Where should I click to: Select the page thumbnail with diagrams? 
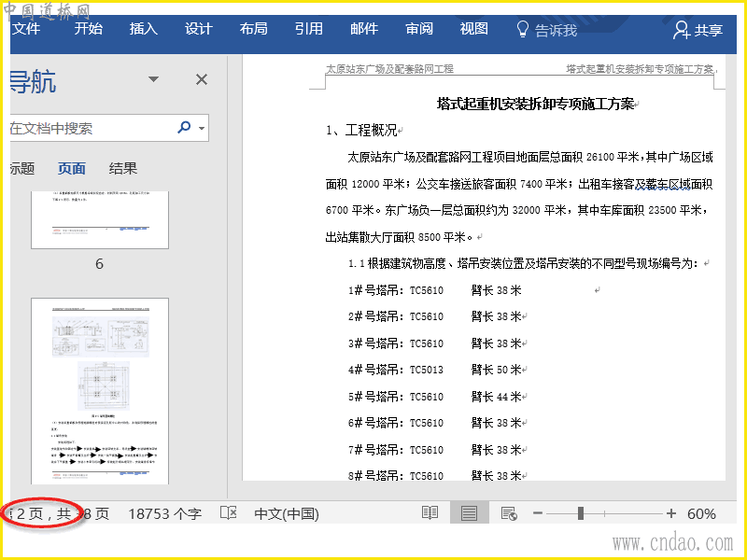(100, 391)
